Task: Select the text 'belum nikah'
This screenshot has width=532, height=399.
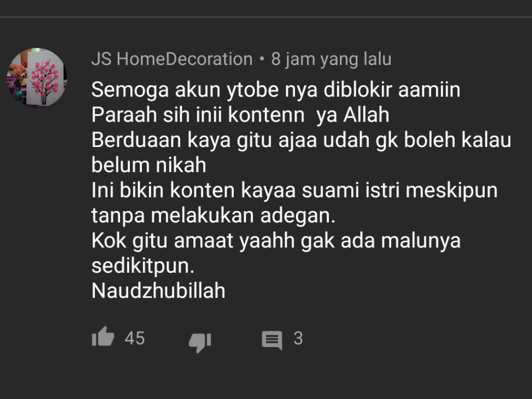Action: pyautogui.click(x=149, y=165)
